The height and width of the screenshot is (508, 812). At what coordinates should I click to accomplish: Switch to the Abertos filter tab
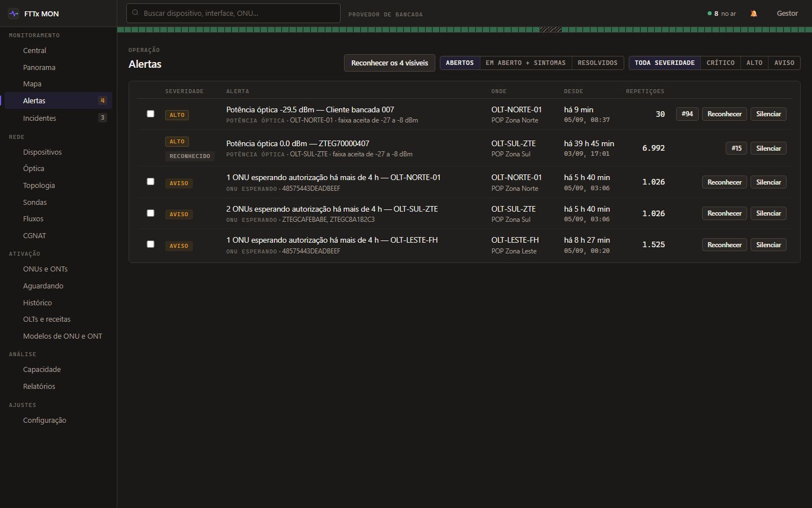(460, 63)
